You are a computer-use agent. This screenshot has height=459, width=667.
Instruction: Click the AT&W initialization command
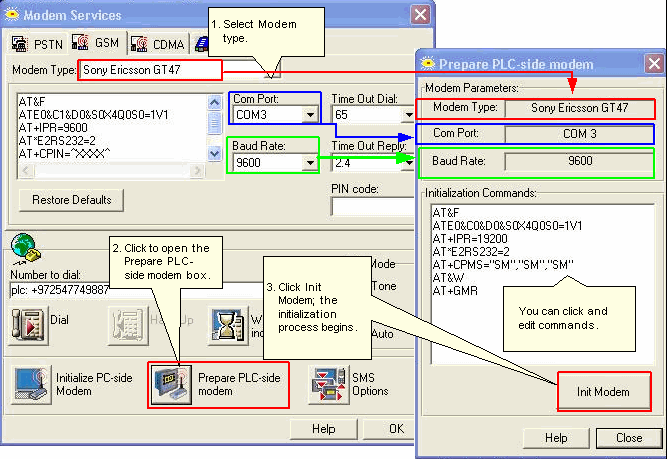click(448, 278)
